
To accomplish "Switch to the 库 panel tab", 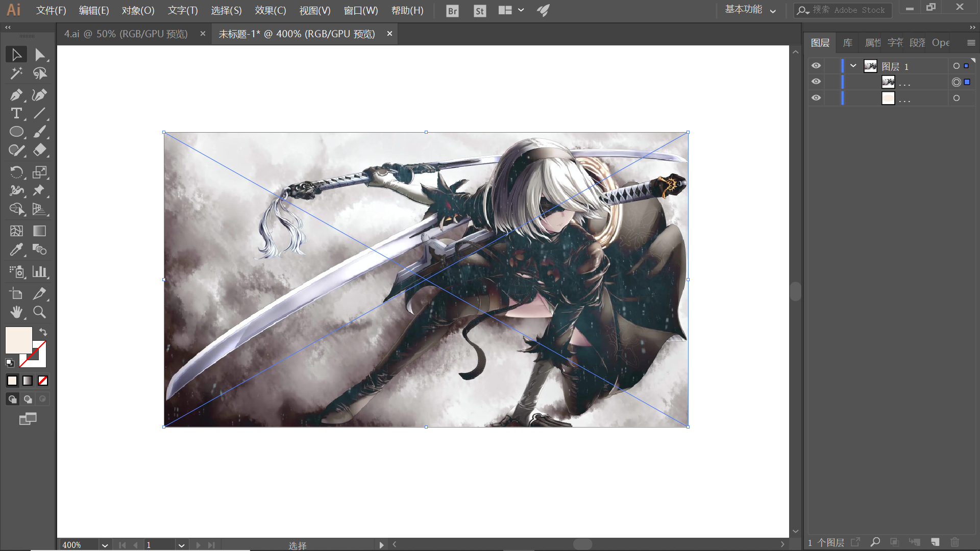I will tap(848, 43).
